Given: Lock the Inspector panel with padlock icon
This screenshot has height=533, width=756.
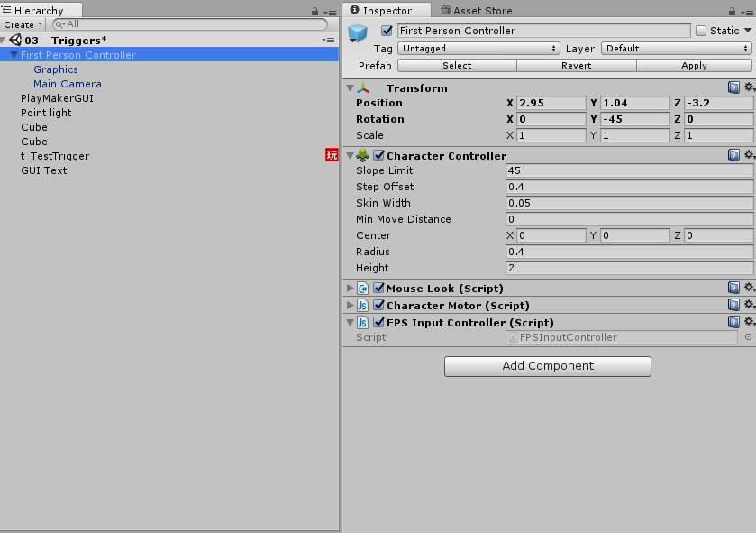Looking at the screenshot, I should (x=732, y=11).
